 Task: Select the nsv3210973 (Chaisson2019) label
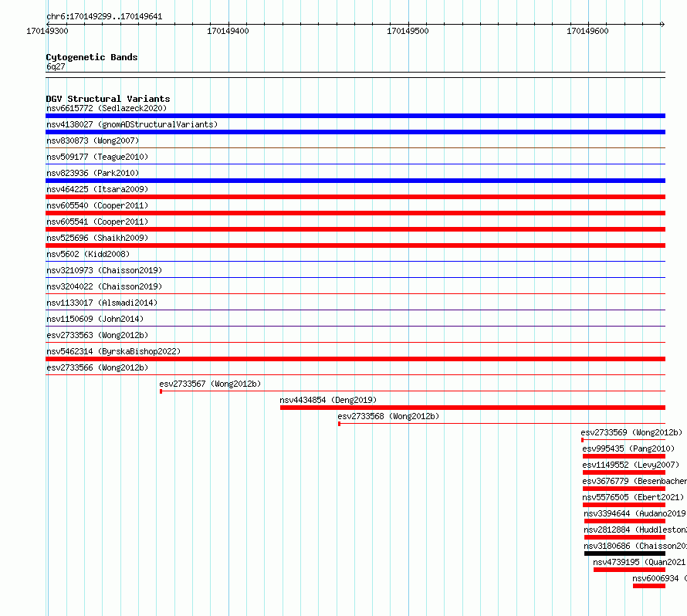coord(104,270)
